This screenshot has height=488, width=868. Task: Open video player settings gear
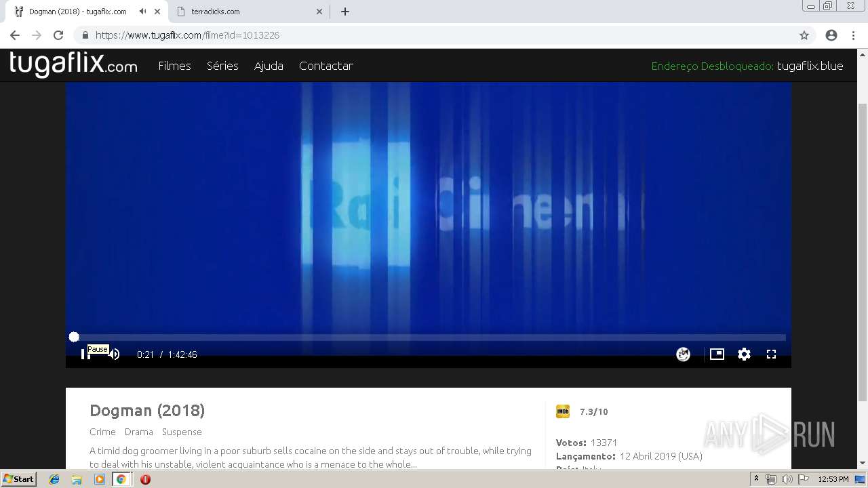pyautogui.click(x=744, y=354)
